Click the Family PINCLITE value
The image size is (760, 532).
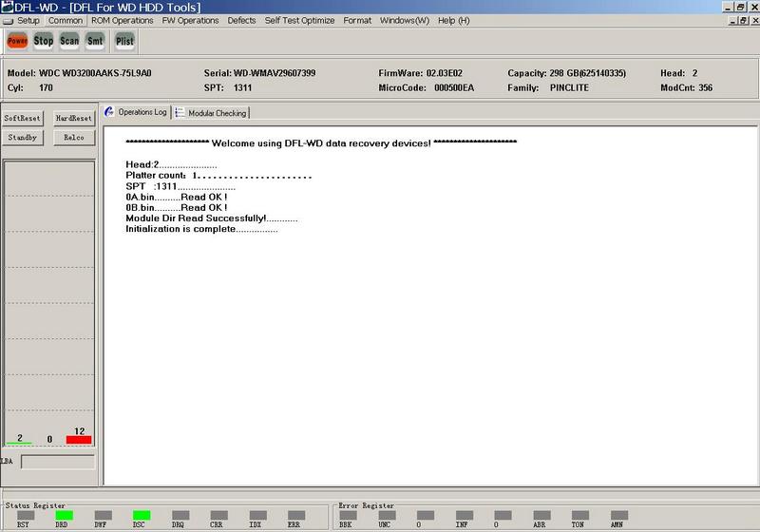pos(569,87)
